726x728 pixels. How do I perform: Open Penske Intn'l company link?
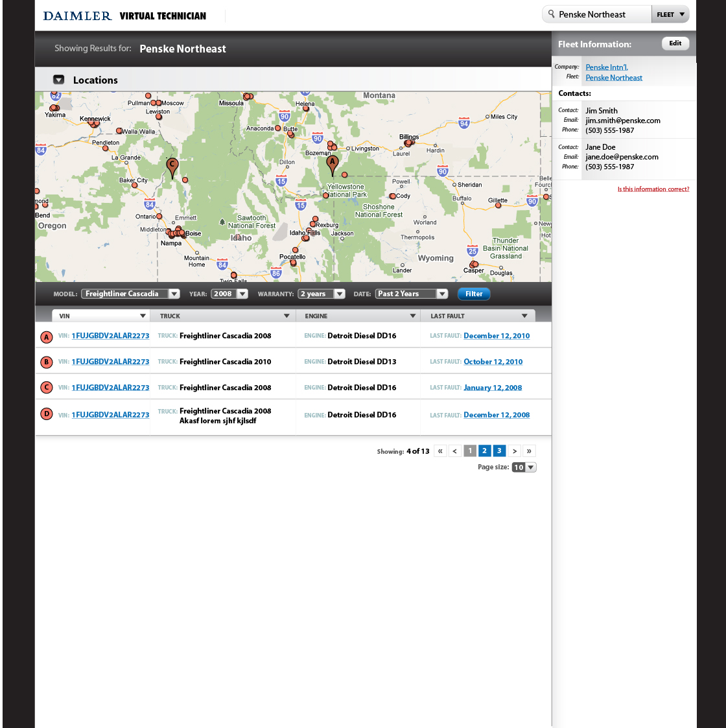coord(607,67)
